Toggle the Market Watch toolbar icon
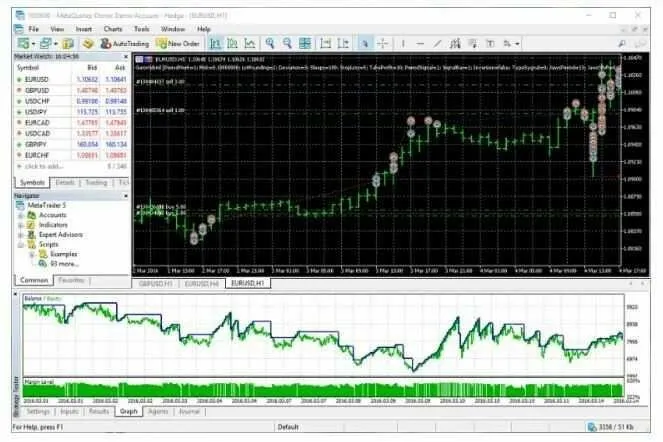 (68, 43)
